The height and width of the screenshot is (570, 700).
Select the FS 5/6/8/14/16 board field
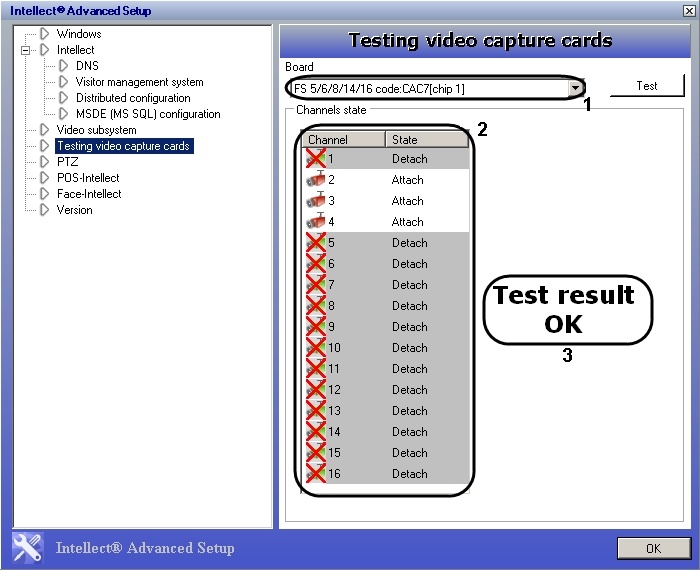point(437,88)
